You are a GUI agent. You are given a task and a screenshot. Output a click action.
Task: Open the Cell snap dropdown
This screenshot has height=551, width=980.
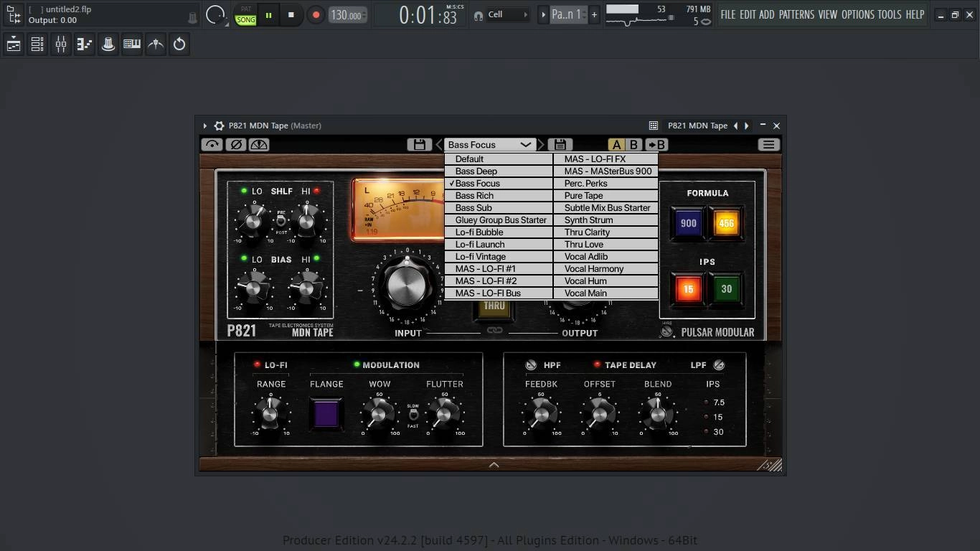tap(509, 14)
